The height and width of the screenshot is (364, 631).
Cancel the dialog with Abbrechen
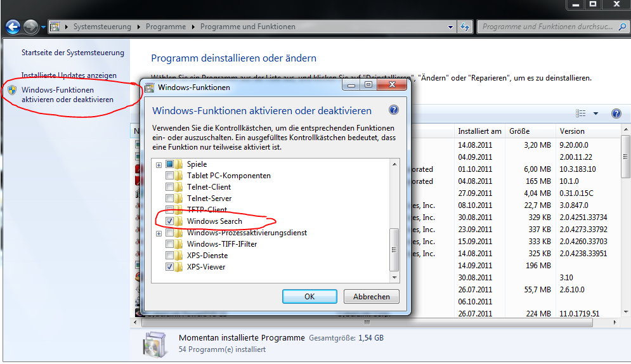pyautogui.click(x=372, y=296)
